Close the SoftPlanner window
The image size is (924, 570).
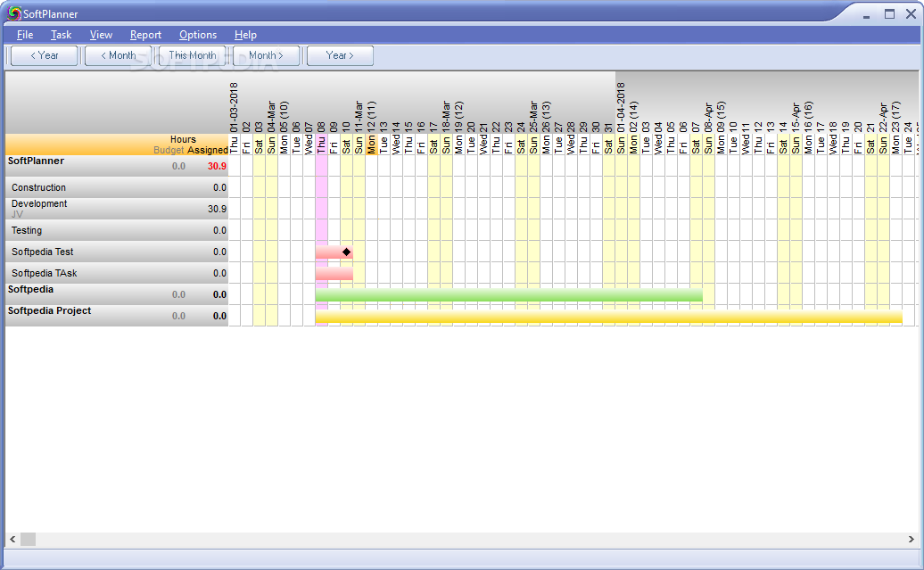pyautogui.click(x=911, y=14)
